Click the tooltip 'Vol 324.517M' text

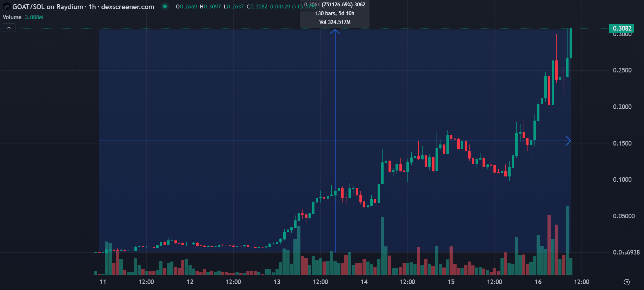[x=335, y=22]
